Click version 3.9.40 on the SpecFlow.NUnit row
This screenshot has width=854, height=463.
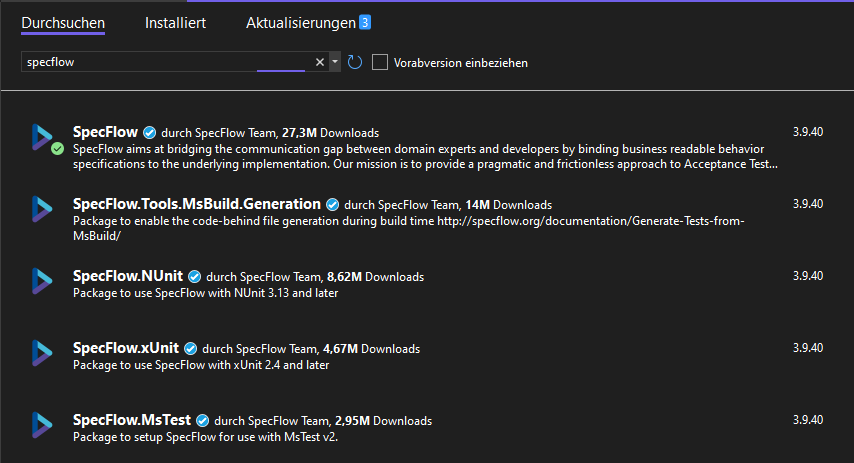pos(808,276)
